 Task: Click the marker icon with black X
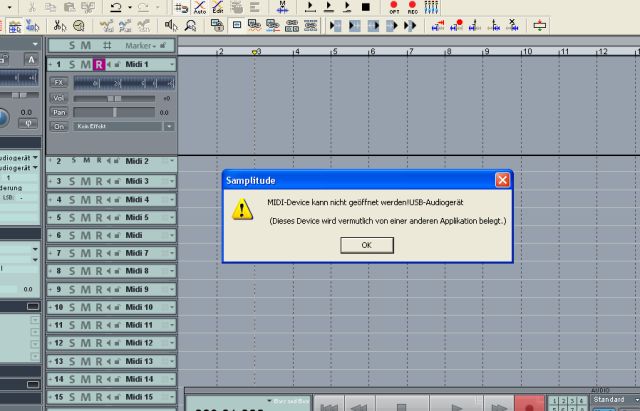512,25
